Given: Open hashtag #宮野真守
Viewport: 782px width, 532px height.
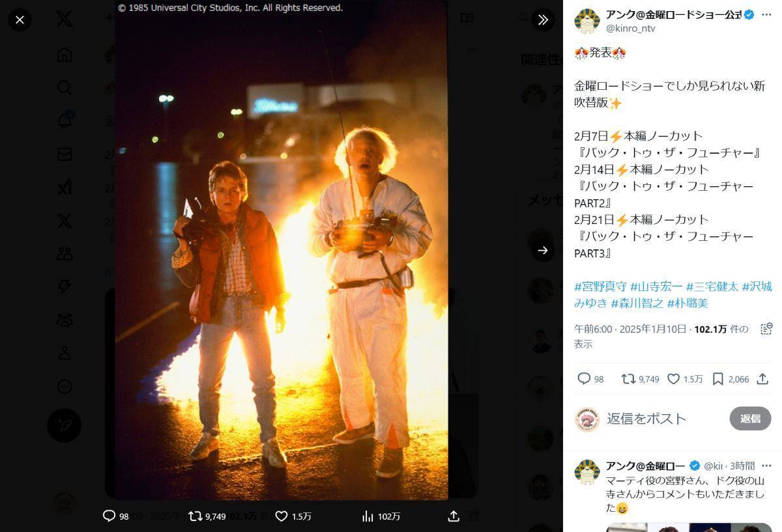Looking at the screenshot, I should pyautogui.click(x=600, y=287).
